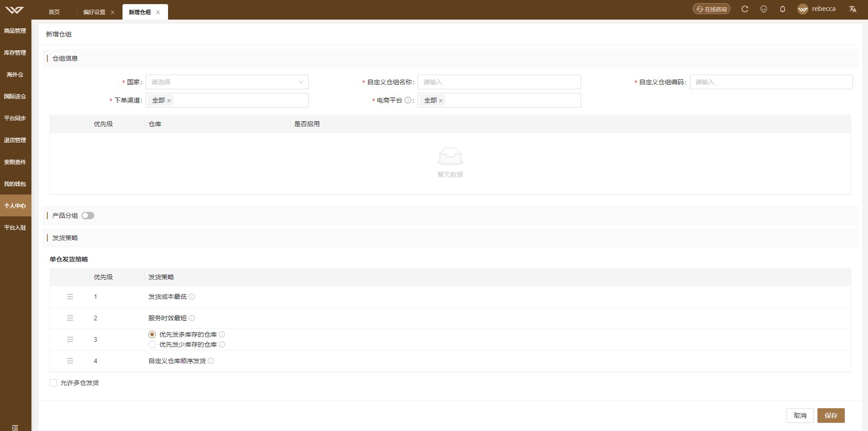Open the notifications bell

(782, 9)
